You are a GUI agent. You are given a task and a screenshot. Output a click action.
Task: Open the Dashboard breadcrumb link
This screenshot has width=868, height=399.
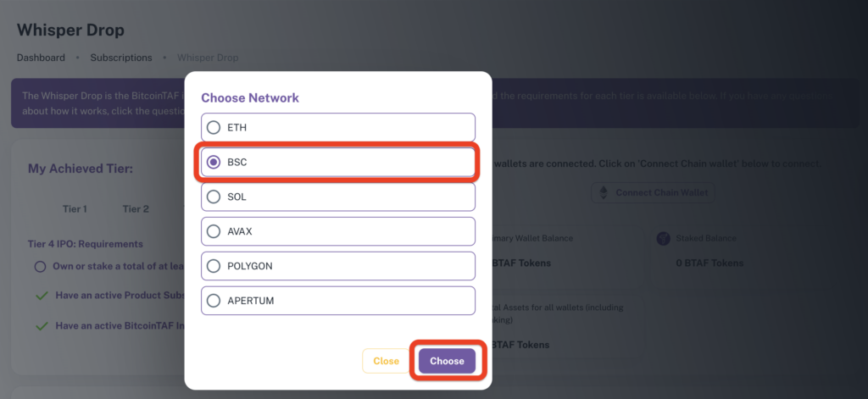41,58
